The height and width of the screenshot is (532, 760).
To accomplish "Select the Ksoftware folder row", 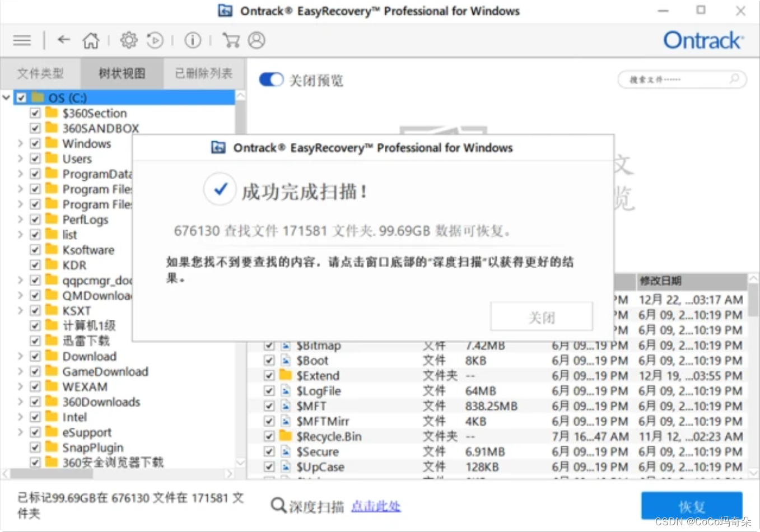I will pos(88,250).
